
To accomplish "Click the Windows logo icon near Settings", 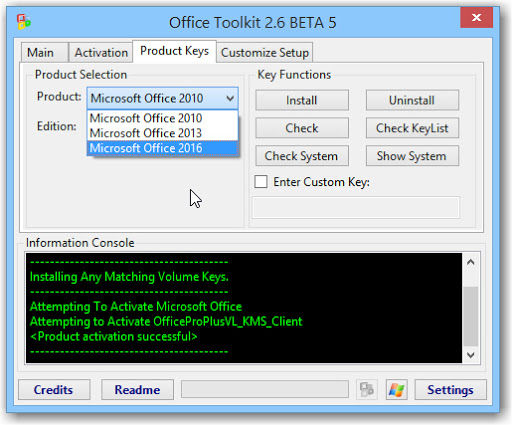I will click(x=396, y=389).
